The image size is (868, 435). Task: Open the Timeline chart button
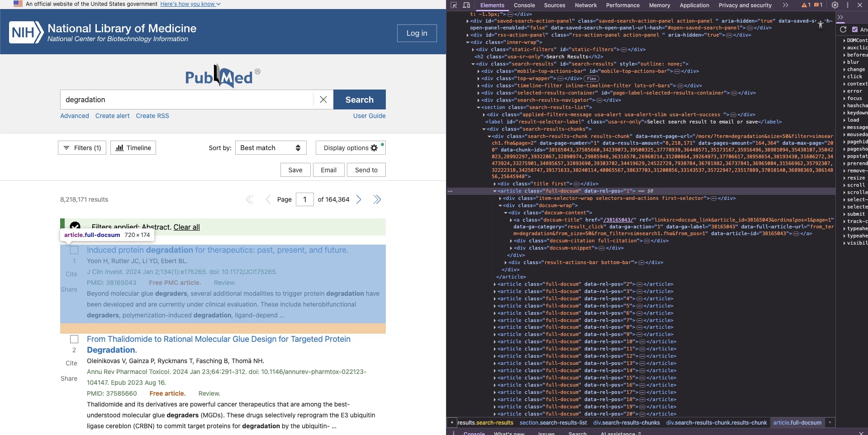133,148
